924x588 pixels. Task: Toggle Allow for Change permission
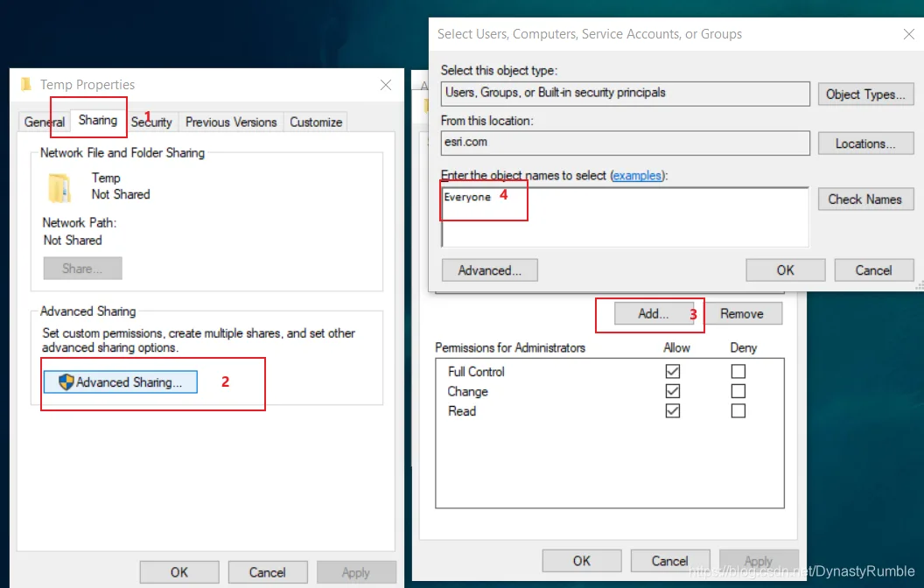[x=672, y=391]
